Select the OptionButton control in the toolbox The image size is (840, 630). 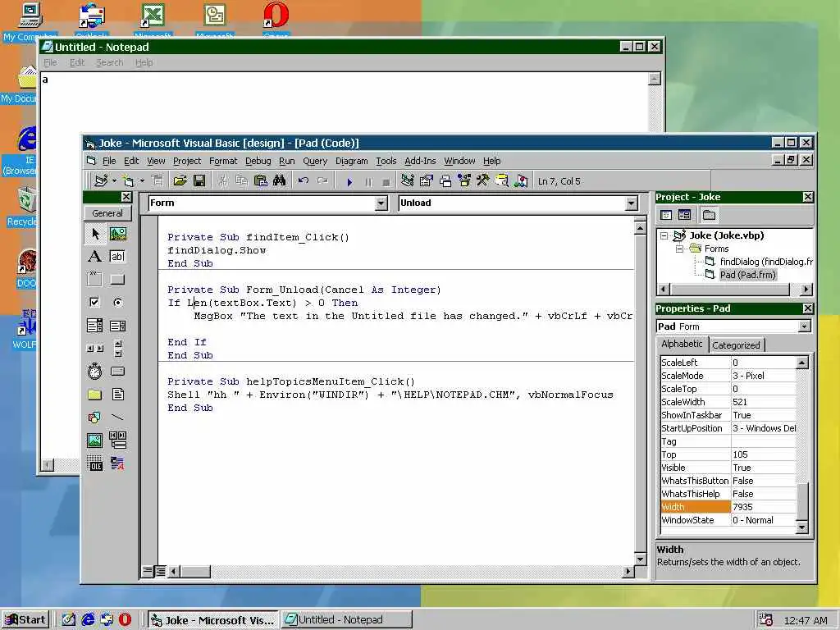[x=118, y=302]
